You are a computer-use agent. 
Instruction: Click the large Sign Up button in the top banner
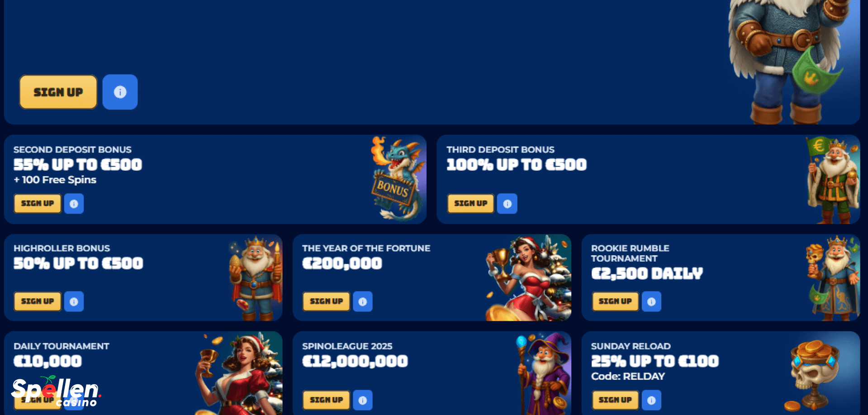click(58, 92)
